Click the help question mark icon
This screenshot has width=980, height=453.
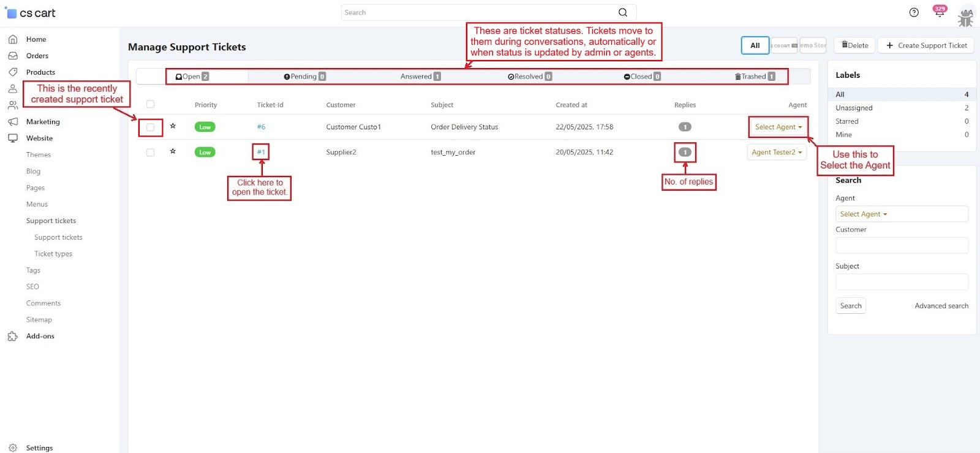click(914, 12)
